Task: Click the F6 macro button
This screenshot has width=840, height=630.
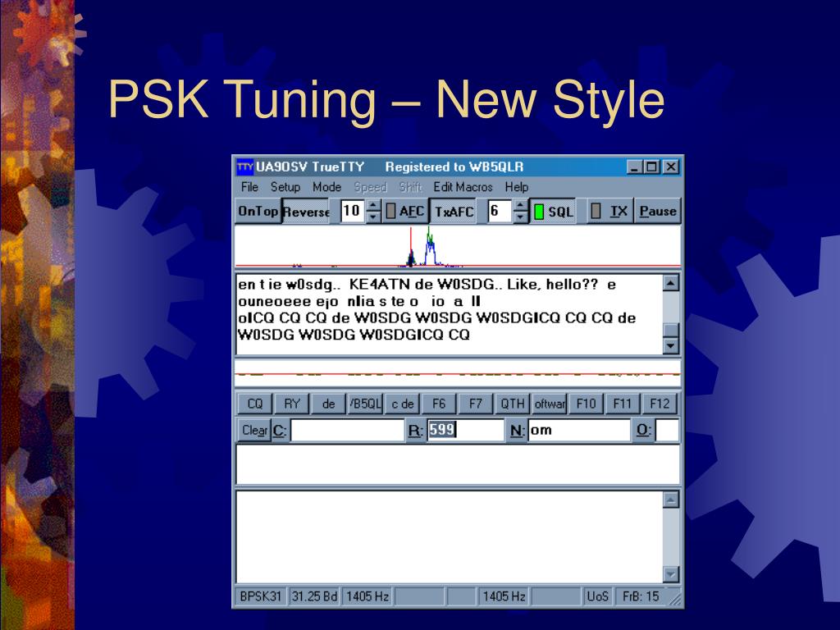Action: pos(439,404)
